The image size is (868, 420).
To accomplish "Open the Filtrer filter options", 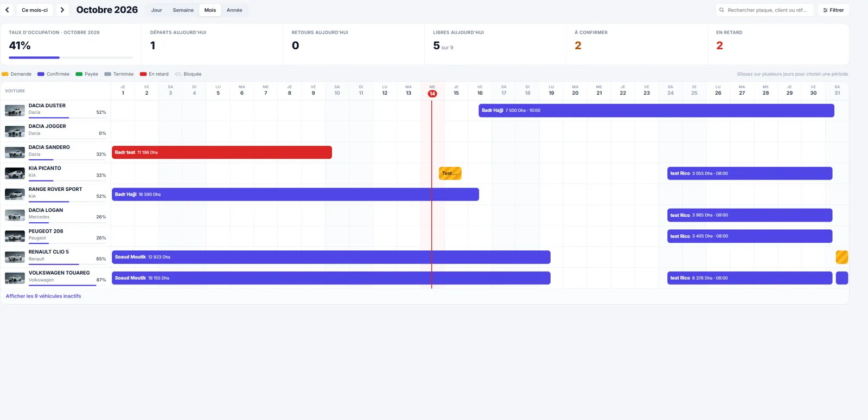I will 833,10.
